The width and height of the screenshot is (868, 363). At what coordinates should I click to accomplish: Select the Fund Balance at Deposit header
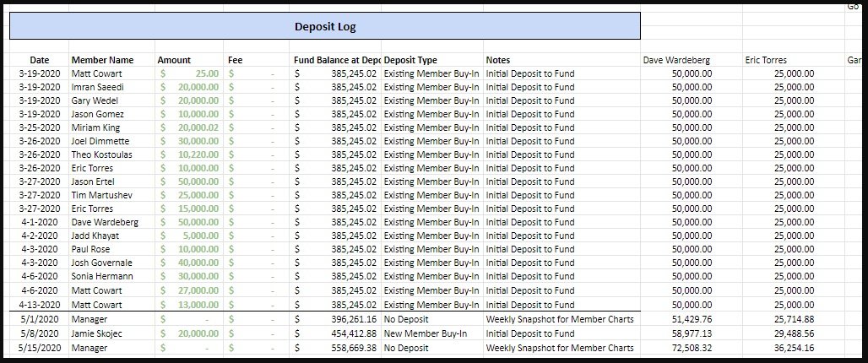click(x=335, y=60)
